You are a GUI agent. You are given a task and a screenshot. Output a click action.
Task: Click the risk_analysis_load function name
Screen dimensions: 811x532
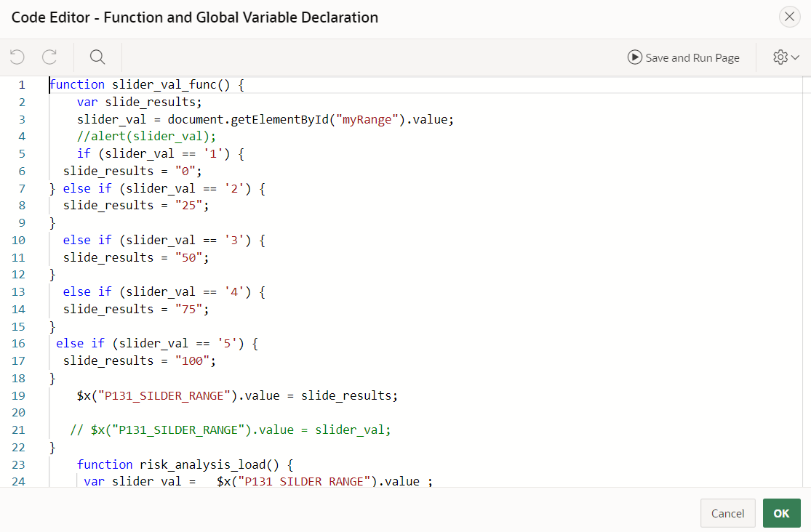coord(203,465)
